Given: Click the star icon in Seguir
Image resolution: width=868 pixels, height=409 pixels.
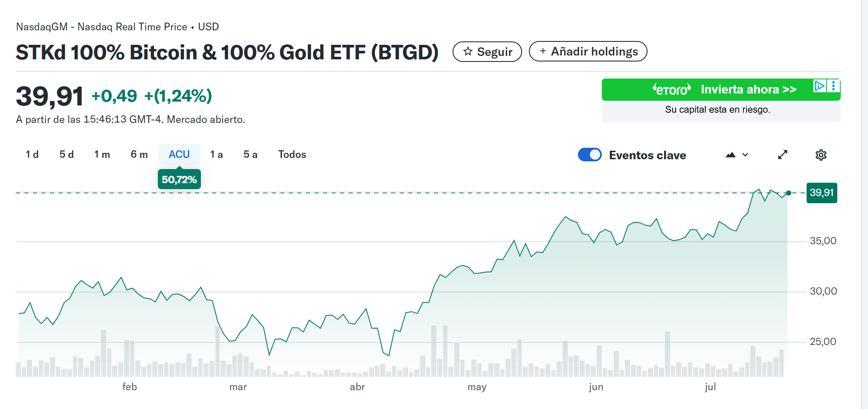Looking at the screenshot, I should coord(468,52).
